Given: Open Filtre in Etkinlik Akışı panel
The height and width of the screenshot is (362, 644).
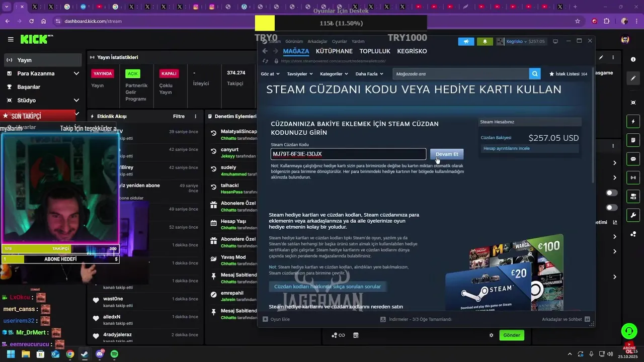Looking at the screenshot, I should [x=179, y=116].
